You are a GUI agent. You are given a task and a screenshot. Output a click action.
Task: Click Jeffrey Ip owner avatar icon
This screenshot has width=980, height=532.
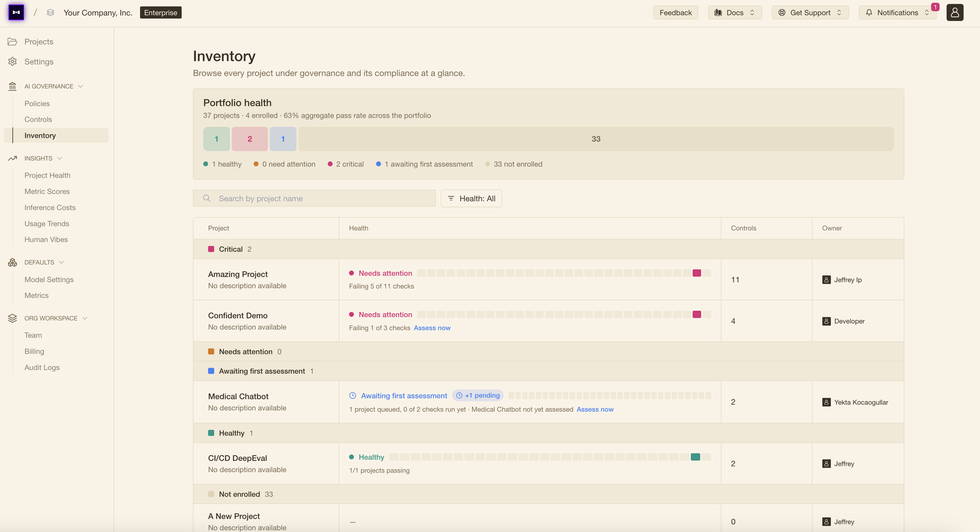pyautogui.click(x=826, y=280)
